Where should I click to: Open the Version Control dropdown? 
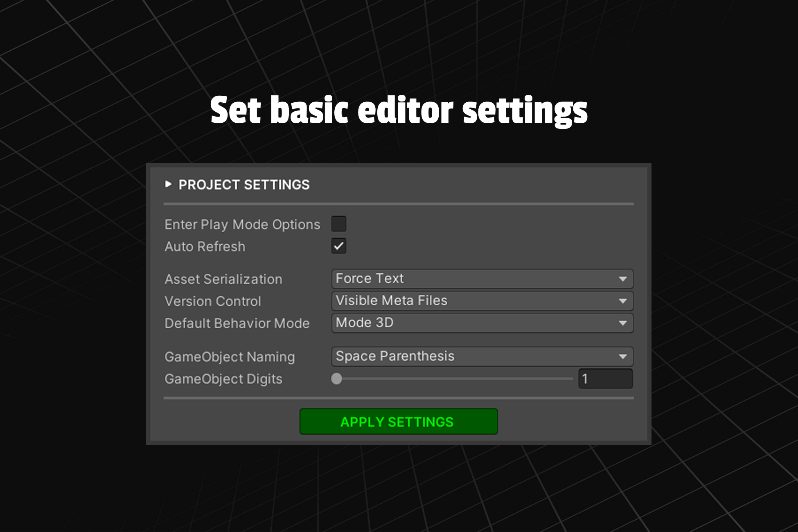[482, 301]
